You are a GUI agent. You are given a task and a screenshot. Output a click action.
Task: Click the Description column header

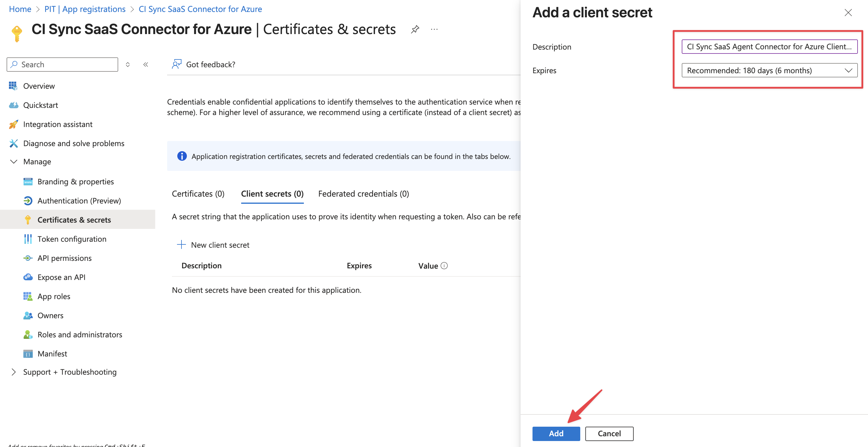[x=201, y=266]
